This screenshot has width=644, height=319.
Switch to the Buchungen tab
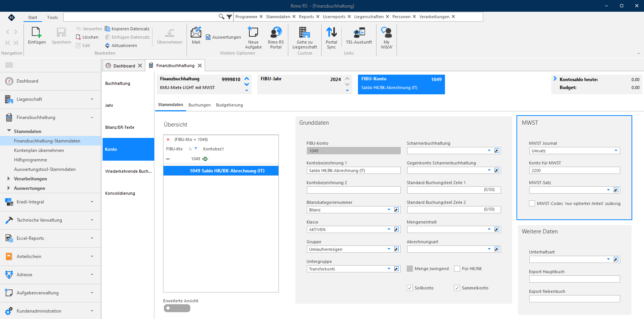[x=199, y=105]
